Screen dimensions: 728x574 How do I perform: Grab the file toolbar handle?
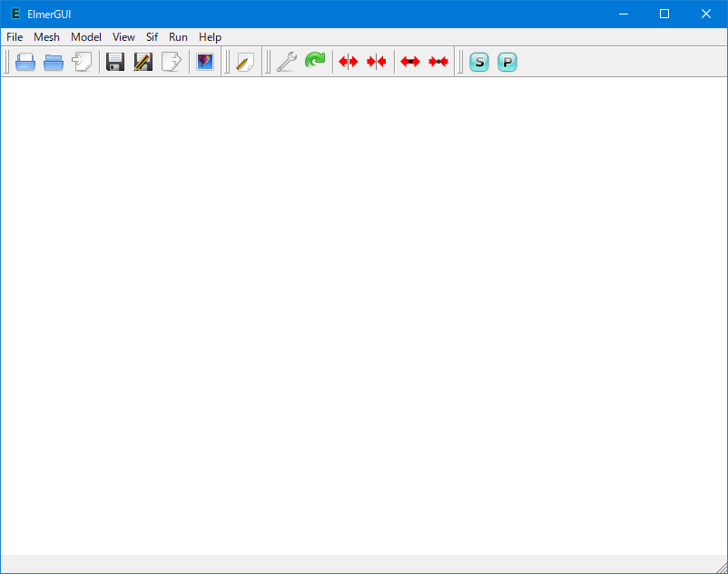[6, 62]
